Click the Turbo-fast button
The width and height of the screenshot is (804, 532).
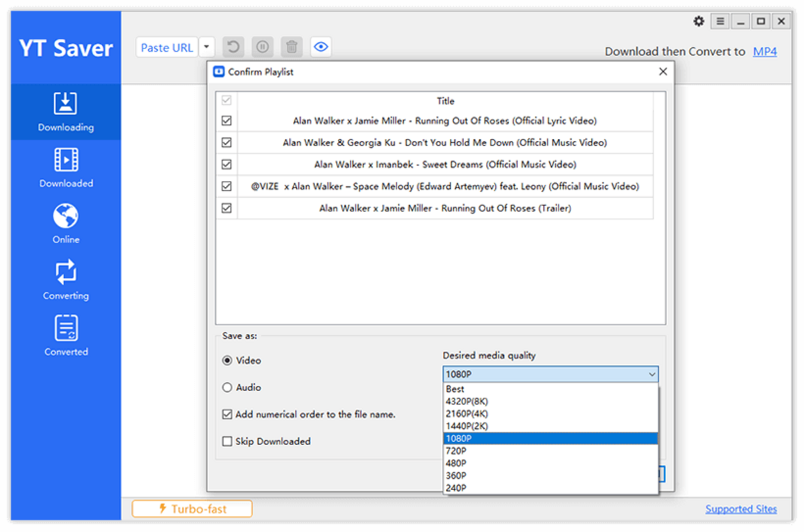pos(192,509)
